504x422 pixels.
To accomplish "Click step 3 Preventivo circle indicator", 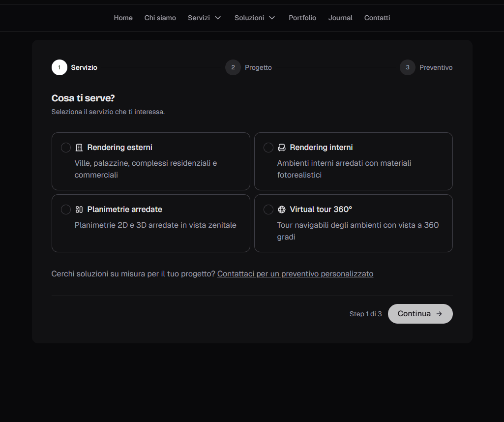I will [x=408, y=67].
